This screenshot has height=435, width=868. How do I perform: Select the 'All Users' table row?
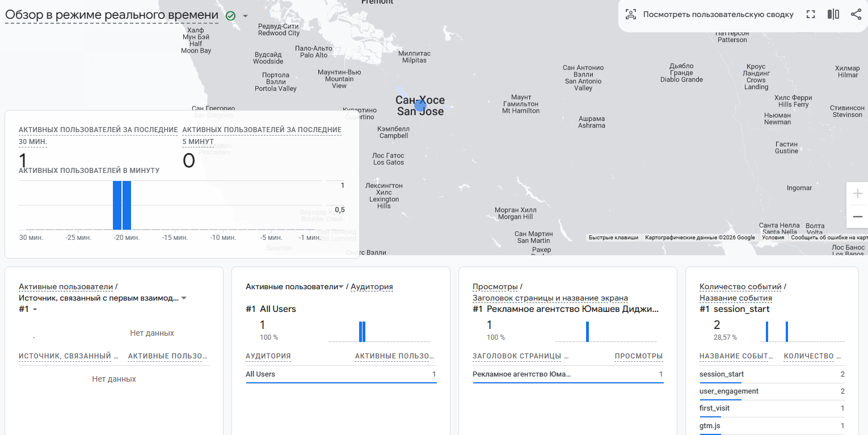[x=341, y=374]
